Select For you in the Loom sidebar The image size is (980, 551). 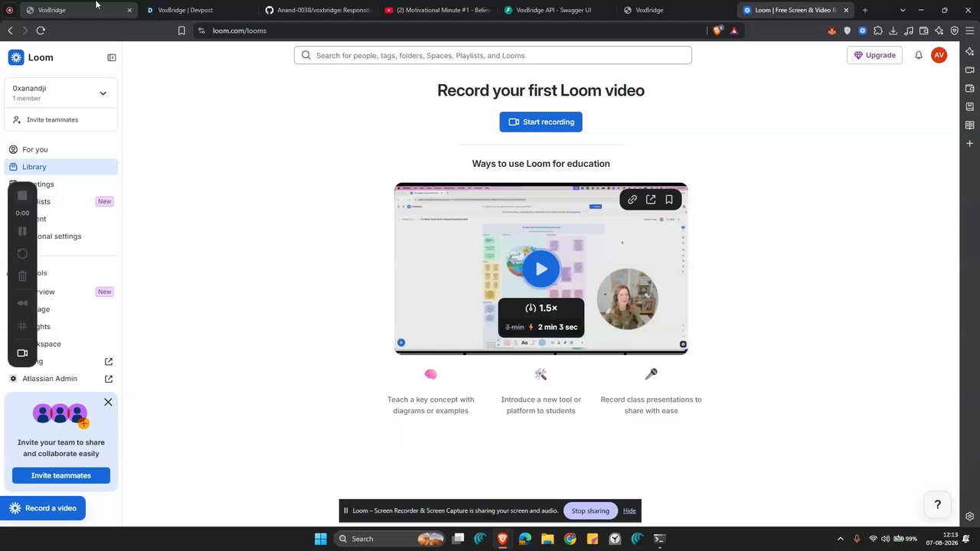61,149
